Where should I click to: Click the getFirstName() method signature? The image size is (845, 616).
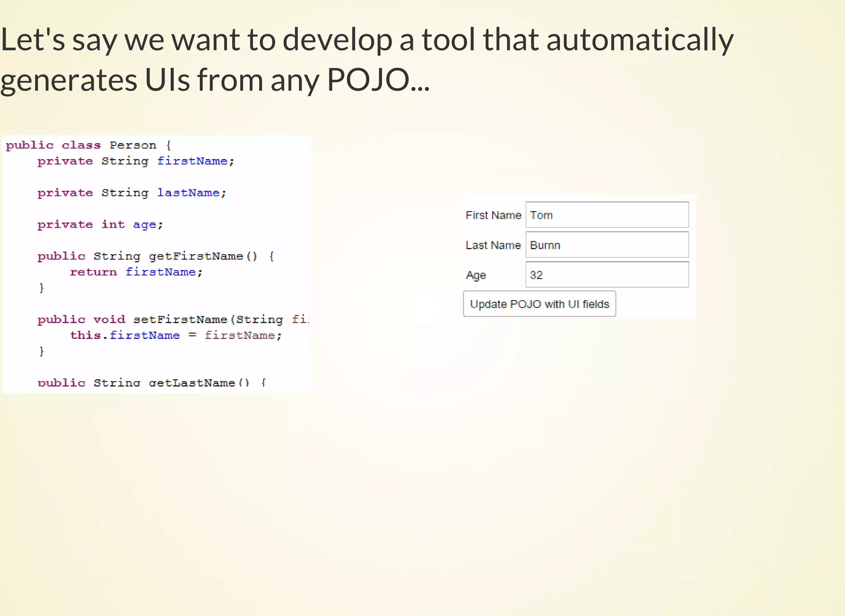point(156,256)
